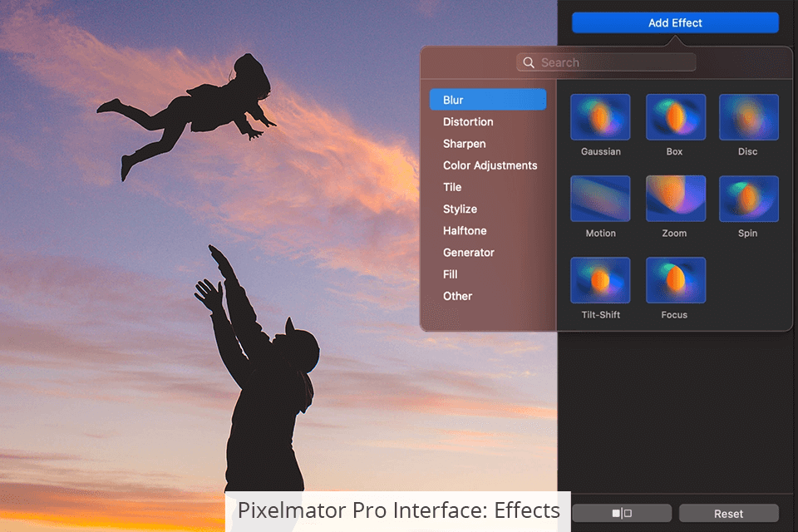
Task: Click the magnifier icon in Search field
Action: point(529,62)
